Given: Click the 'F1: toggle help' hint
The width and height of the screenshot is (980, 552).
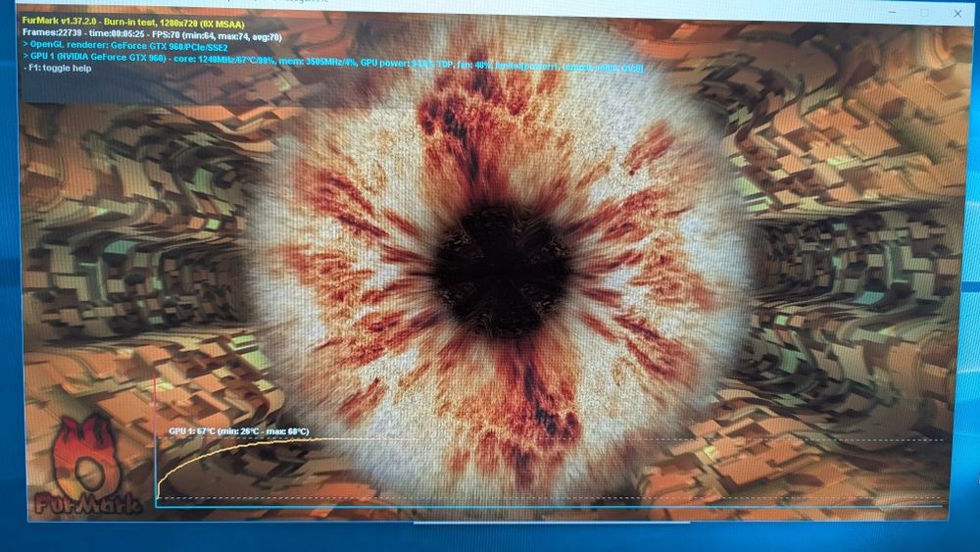Looking at the screenshot, I should click(x=58, y=68).
